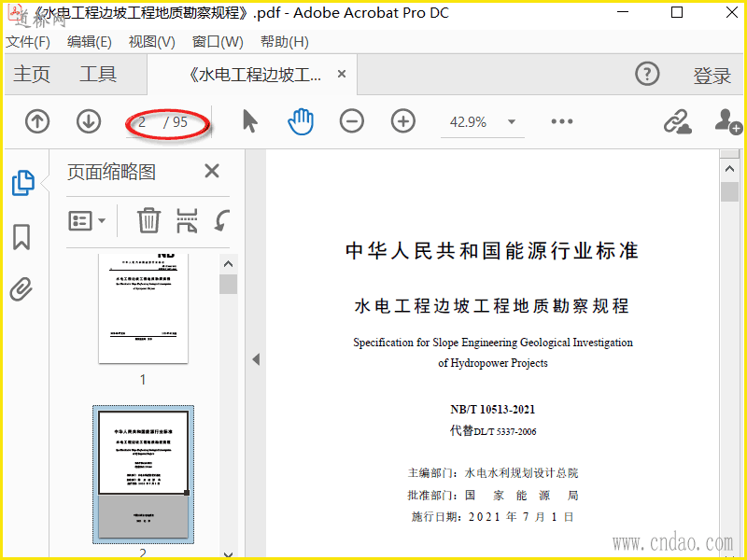Image resolution: width=747 pixels, height=560 pixels.
Task: Click the page number field showing 2
Action: point(143,122)
